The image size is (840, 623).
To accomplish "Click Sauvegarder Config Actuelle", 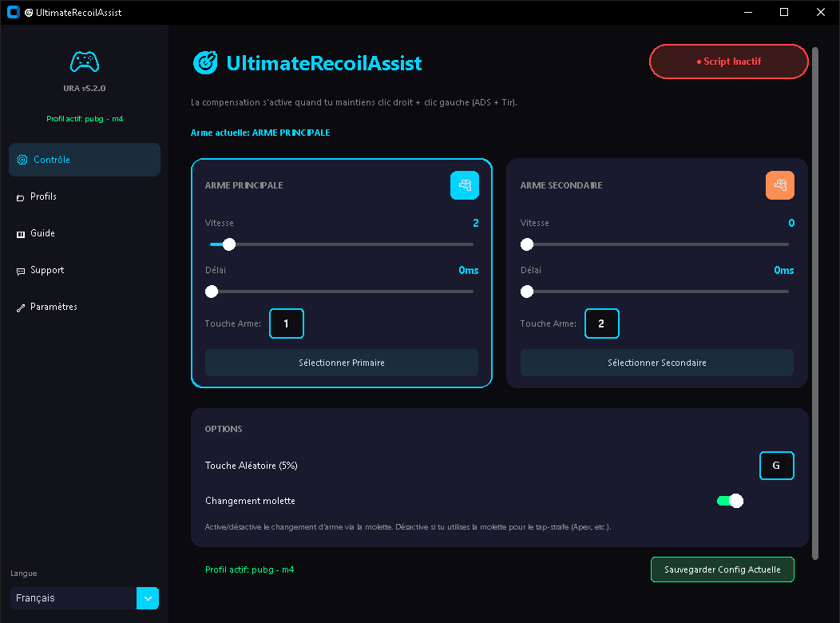I will click(x=722, y=569).
